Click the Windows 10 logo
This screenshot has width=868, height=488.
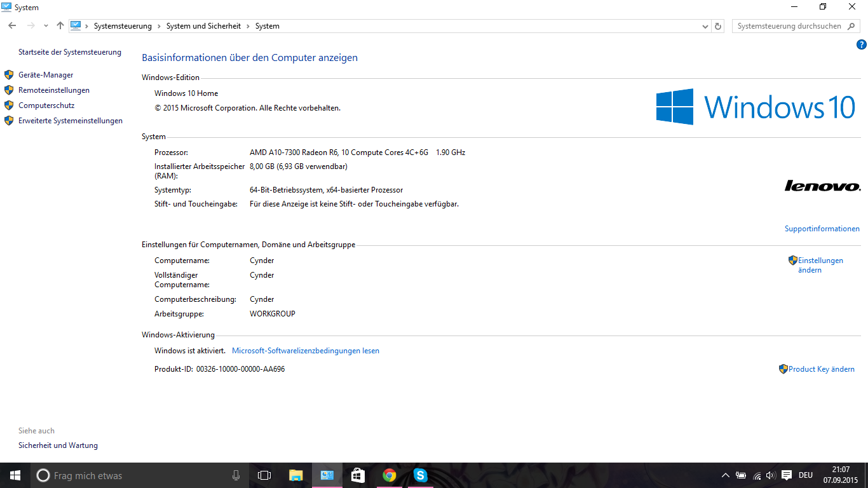(x=756, y=106)
